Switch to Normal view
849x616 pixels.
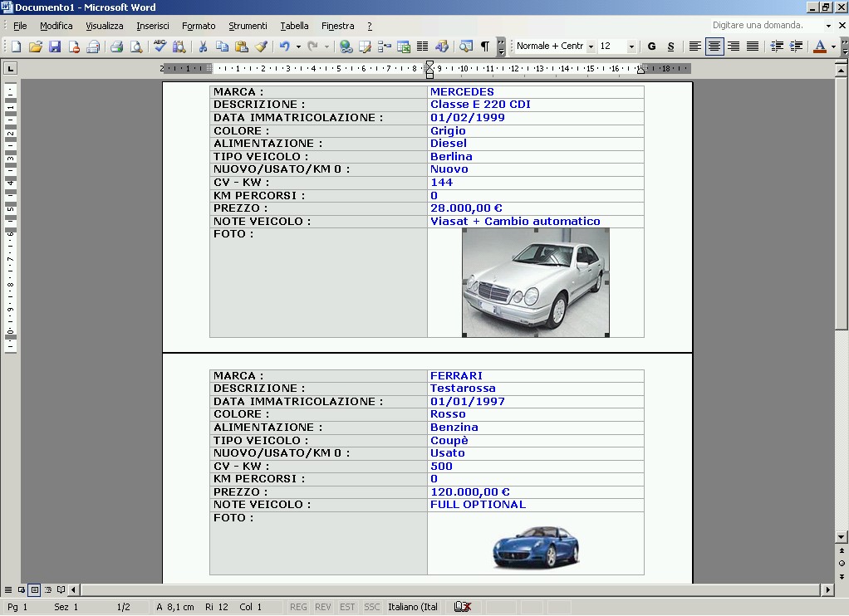tap(8, 589)
